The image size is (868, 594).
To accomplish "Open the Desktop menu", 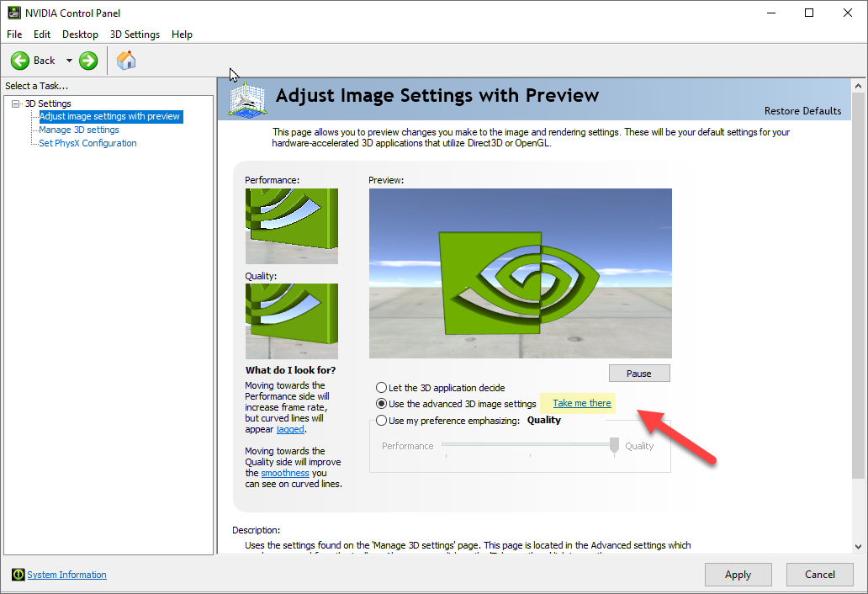I will point(80,34).
